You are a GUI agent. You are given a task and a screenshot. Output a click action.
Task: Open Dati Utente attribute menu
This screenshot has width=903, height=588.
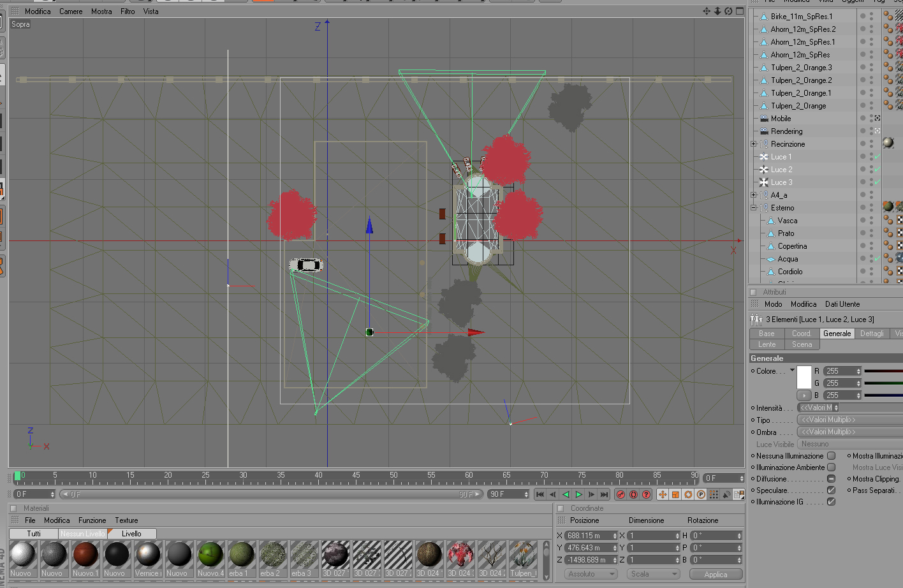click(842, 304)
